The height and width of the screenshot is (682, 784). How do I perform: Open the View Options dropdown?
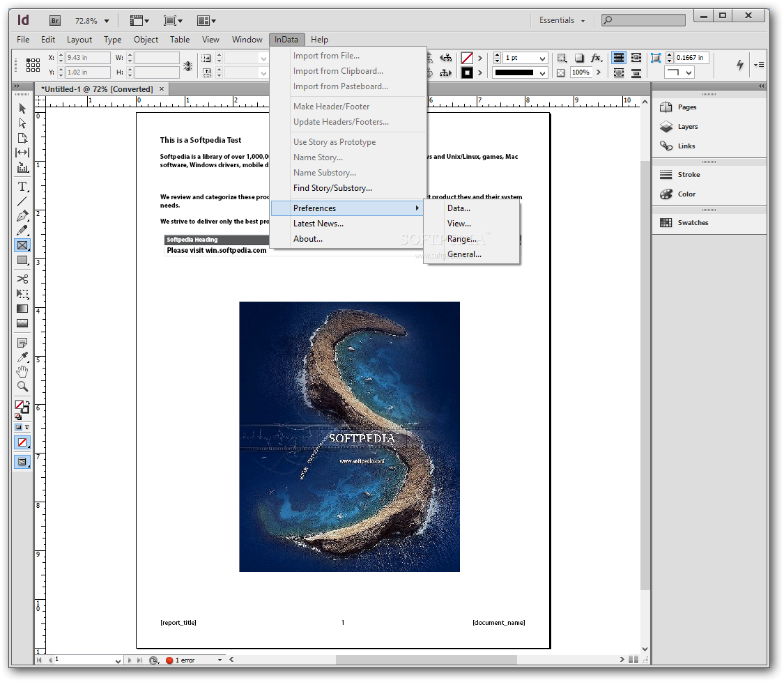pyautogui.click(x=139, y=20)
